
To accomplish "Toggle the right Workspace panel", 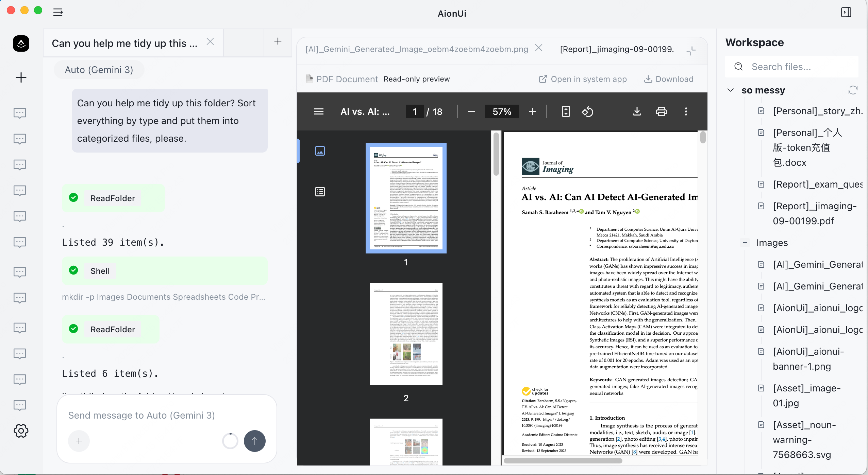I will (846, 13).
